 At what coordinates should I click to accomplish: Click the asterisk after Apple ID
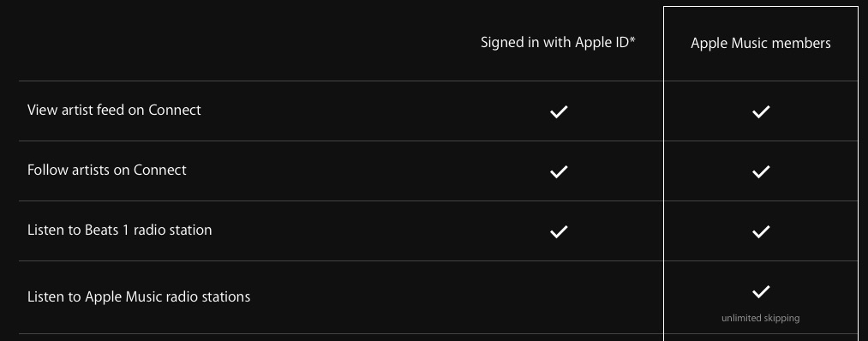click(x=632, y=39)
